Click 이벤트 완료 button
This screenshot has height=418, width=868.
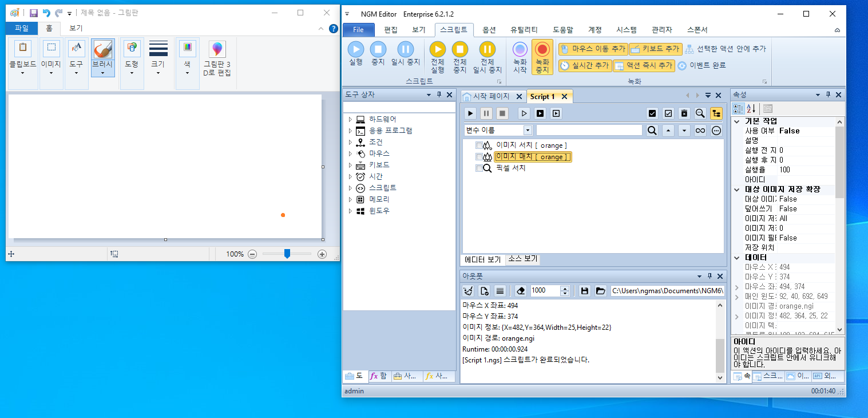(702, 66)
